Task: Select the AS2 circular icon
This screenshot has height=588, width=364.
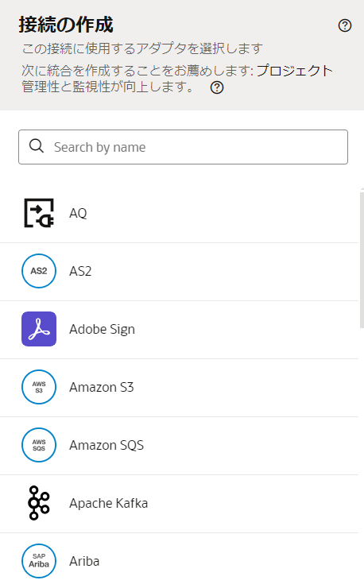Action: tap(39, 271)
